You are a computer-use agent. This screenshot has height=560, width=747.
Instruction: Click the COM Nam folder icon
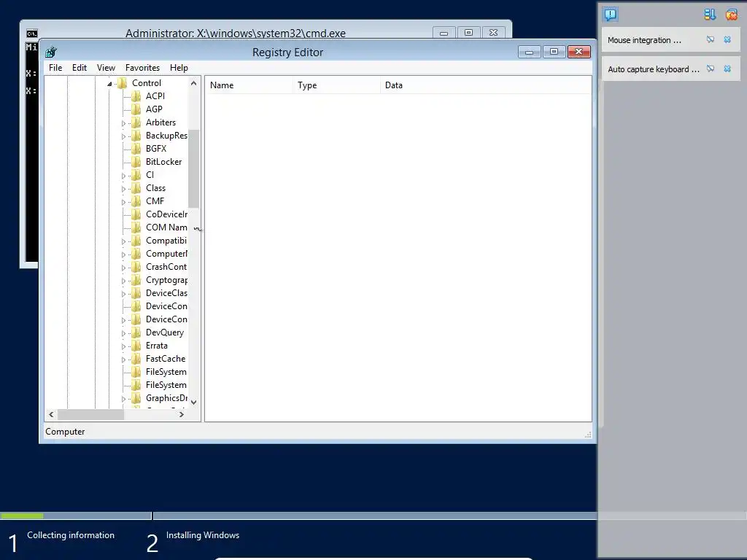[136, 227]
